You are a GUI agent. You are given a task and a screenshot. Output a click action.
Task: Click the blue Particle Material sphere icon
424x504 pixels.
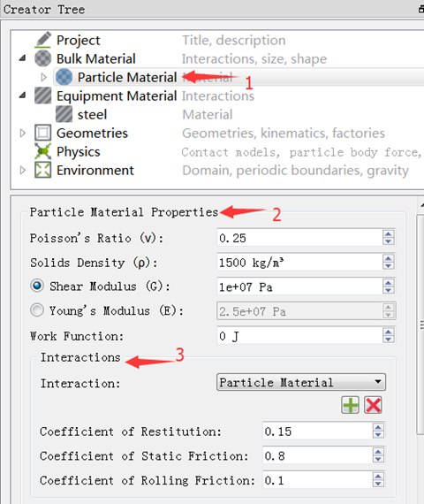pos(64,77)
